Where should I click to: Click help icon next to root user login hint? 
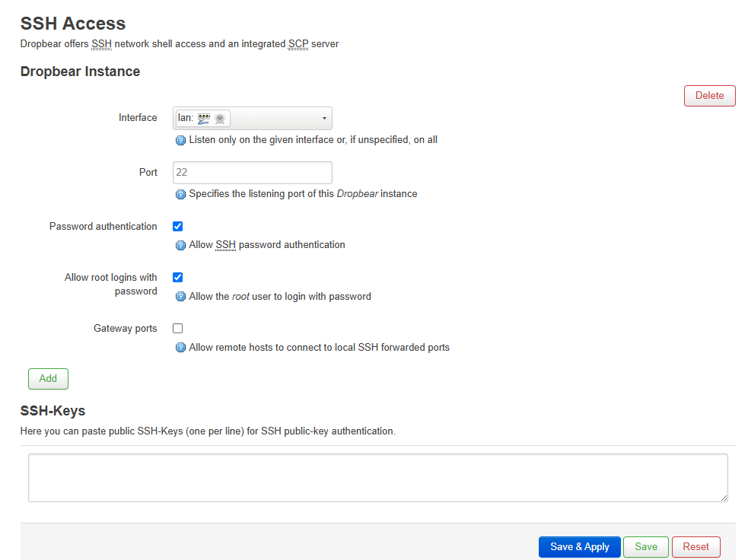pos(180,297)
